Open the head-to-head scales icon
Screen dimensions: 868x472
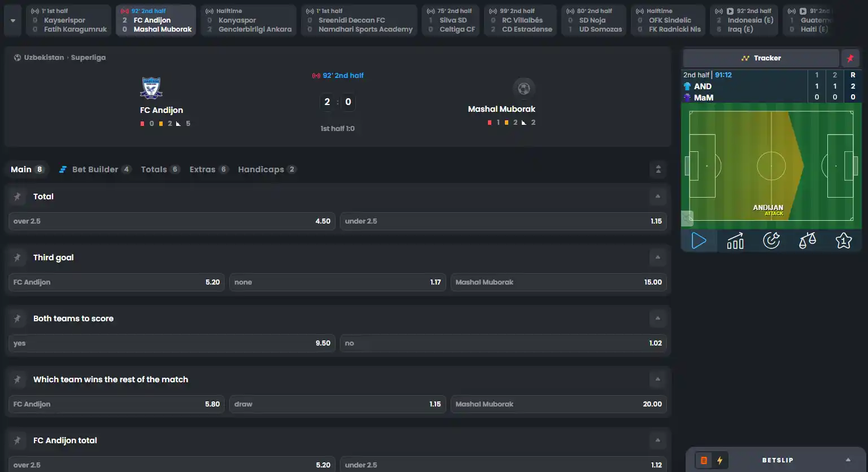pyautogui.click(x=807, y=241)
